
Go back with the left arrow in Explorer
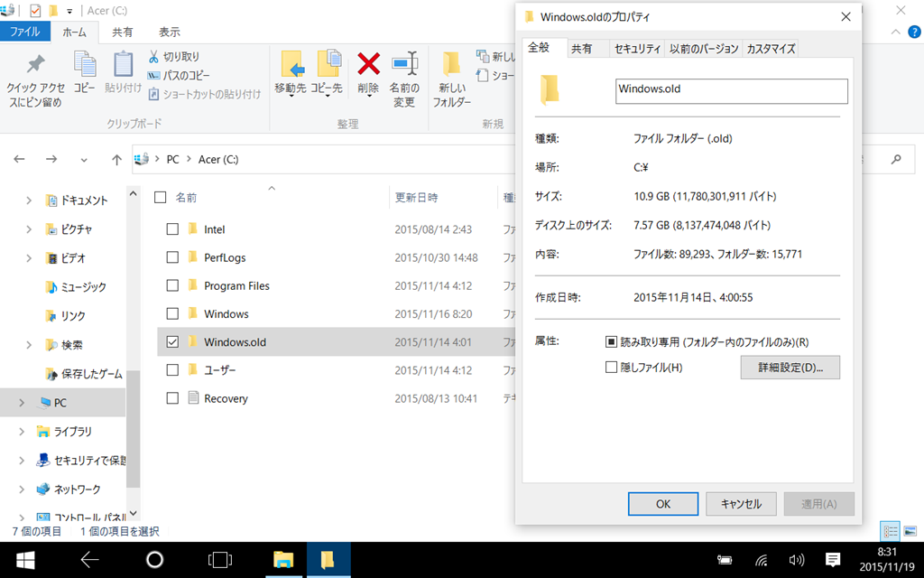(20, 159)
